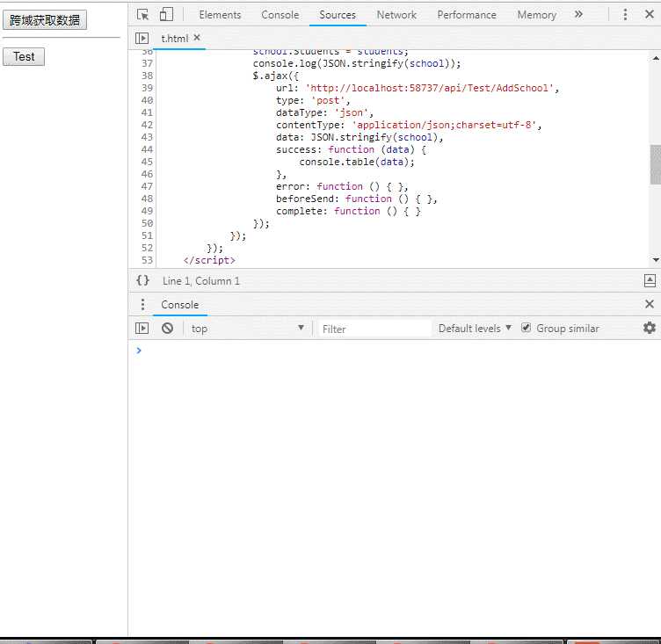
Task: Open the Network tab
Action: (396, 15)
